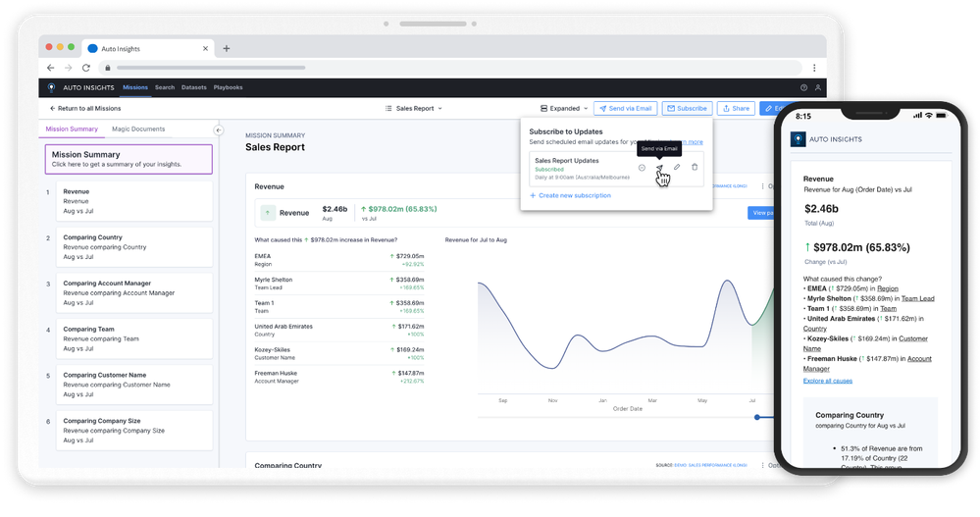Select sidebar item Comparing Customer Name

[134, 385]
